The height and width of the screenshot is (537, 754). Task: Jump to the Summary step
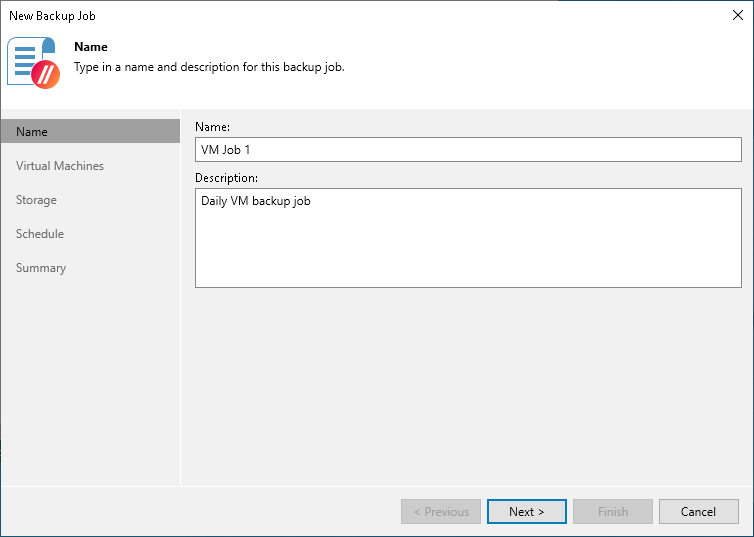point(41,268)
